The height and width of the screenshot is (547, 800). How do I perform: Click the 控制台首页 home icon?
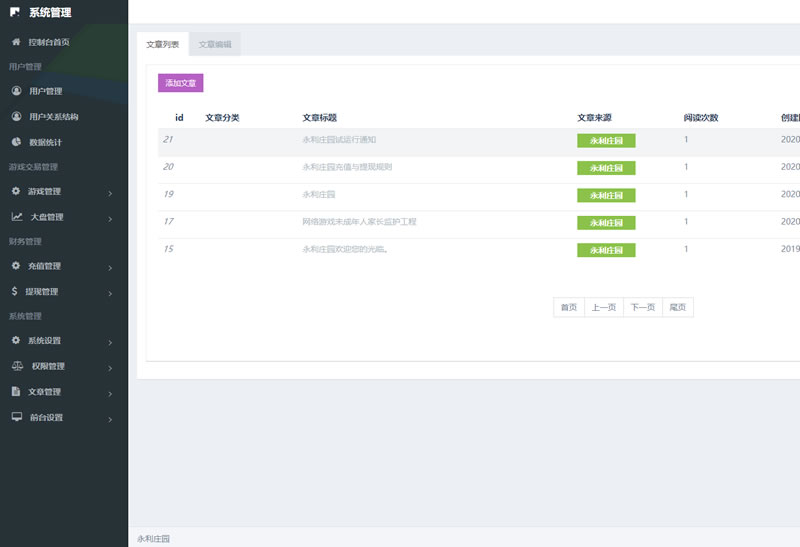click(x=16, y=42)
